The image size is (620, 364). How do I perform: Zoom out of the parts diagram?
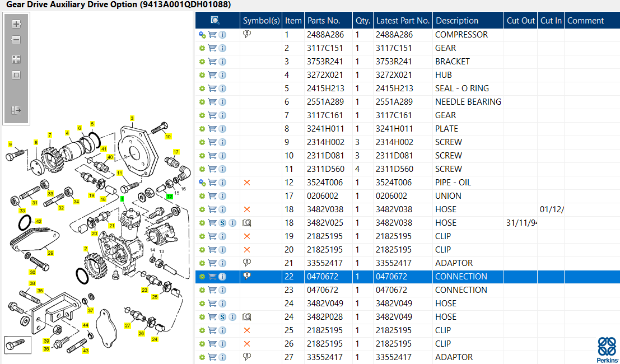coord(16,40)
